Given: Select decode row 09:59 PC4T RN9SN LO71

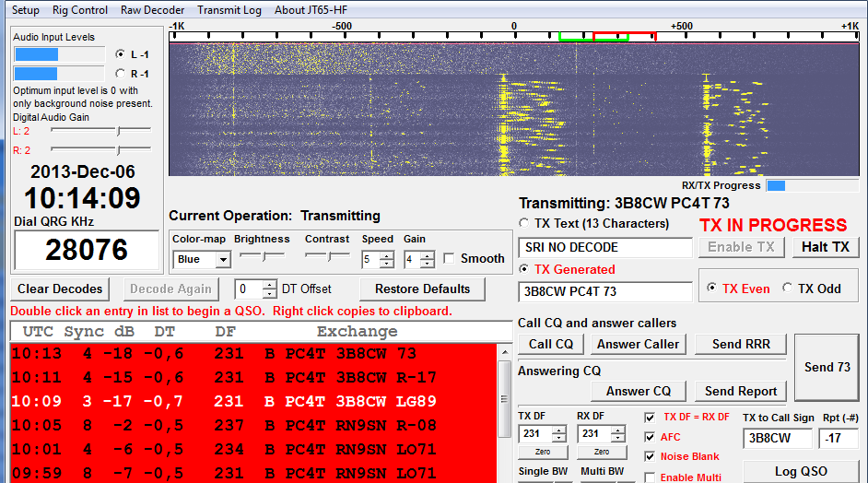Looking at the screenshot, I should pos(253,473).
